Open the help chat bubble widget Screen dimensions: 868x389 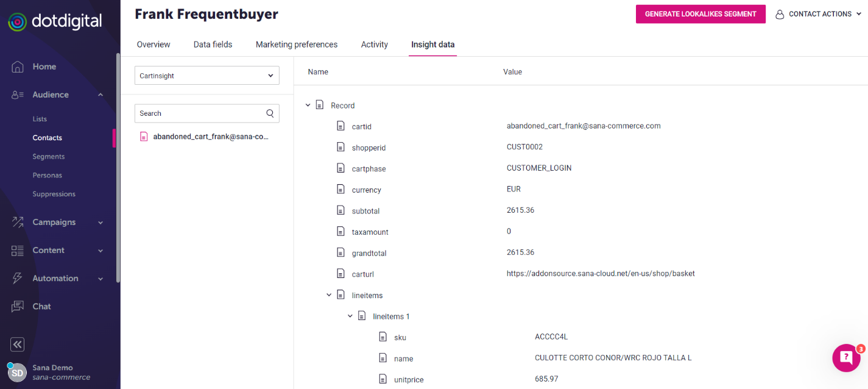click(846, 358)
